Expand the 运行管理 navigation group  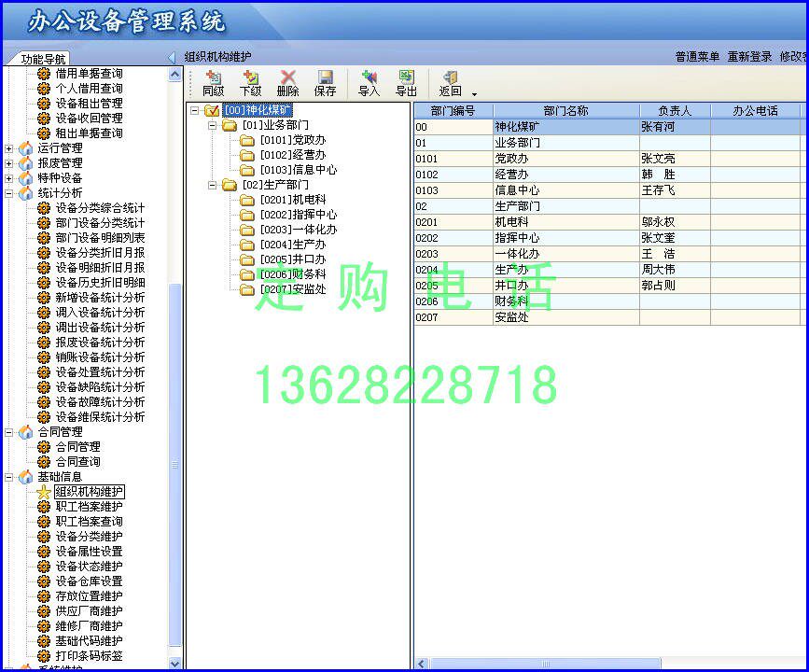point(8,148)
